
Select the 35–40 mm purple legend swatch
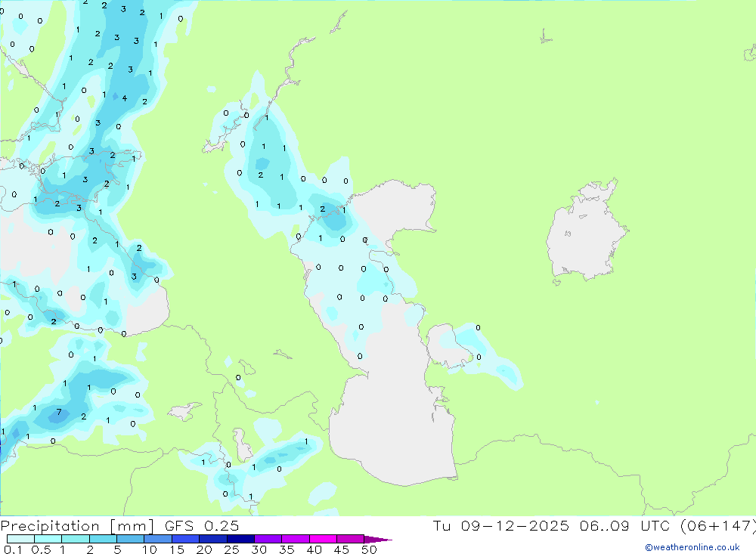pyautogui.click(x=296, y=539)
